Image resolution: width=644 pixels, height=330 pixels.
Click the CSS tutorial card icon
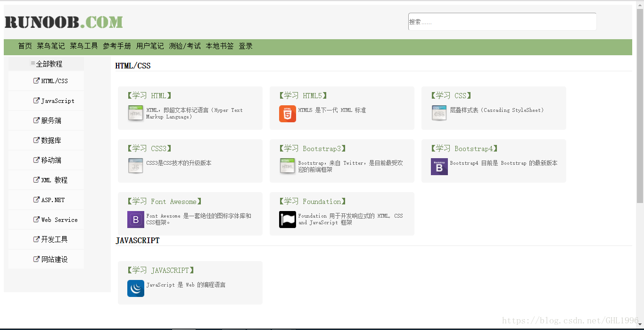439,114
